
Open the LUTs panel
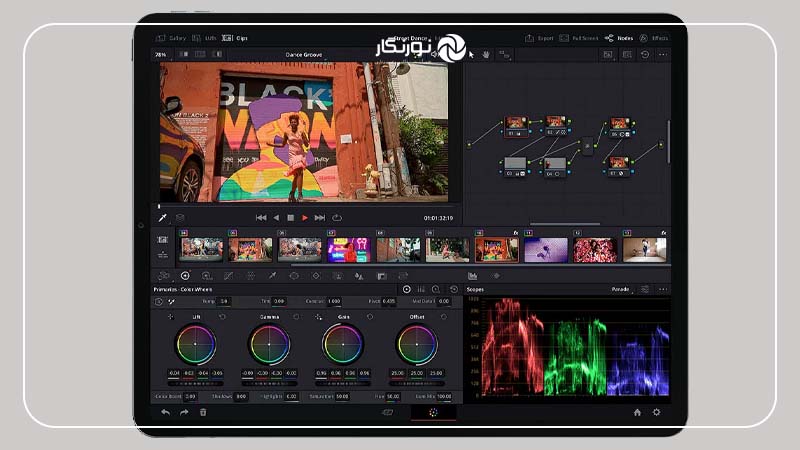click(x=205, y=38)
